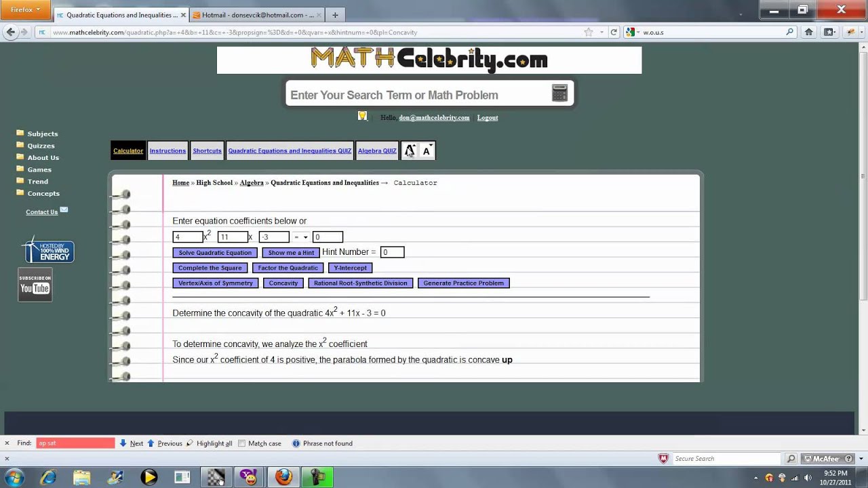Close the Find bar with its X
868x488 pixels.
click(x=7, y=443)
